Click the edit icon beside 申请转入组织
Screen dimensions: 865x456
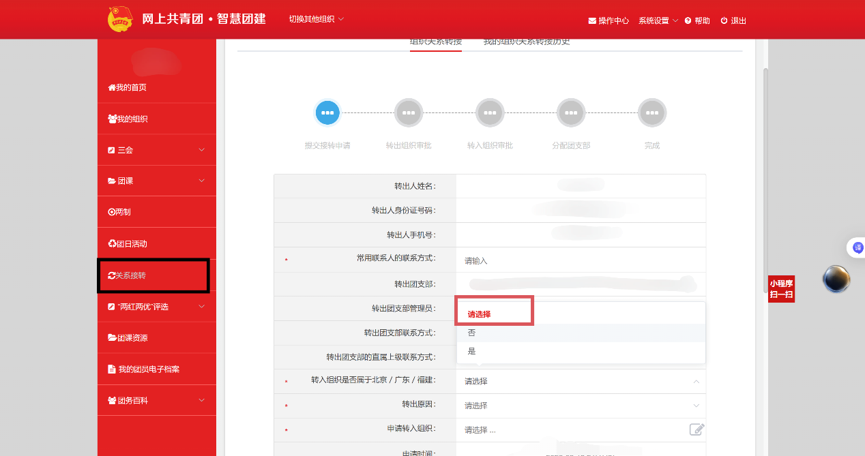click(x=696, y=430)
